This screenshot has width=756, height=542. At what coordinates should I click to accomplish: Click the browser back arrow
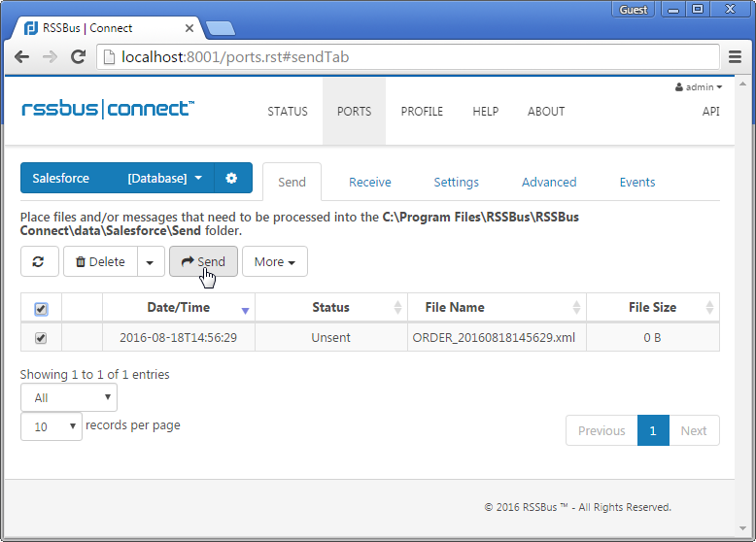(21, 57)
